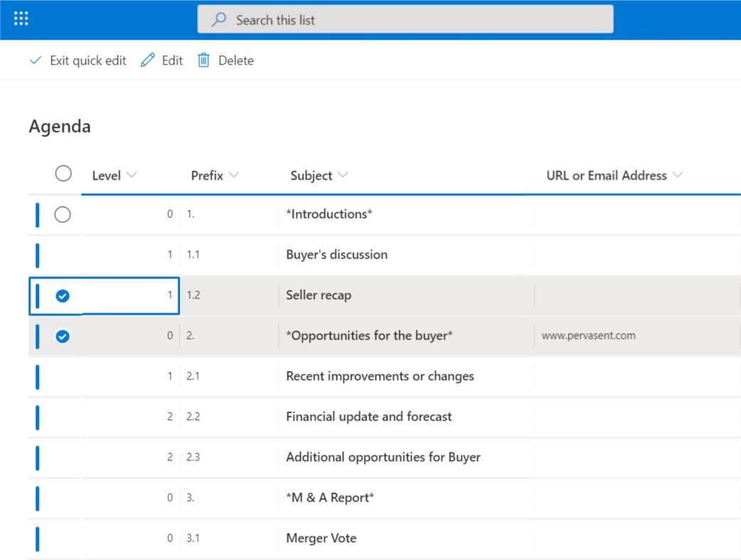741x560 pixels.
Task: Deselect the *Opportunities for the buyer* row
Action: [x=63, y=335]
